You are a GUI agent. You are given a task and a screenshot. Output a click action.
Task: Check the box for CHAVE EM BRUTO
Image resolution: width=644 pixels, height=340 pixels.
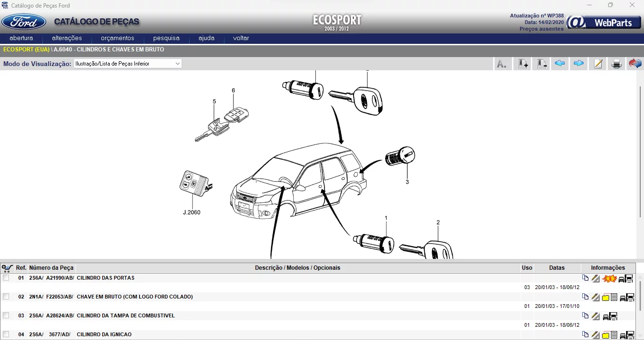(6, 297)
